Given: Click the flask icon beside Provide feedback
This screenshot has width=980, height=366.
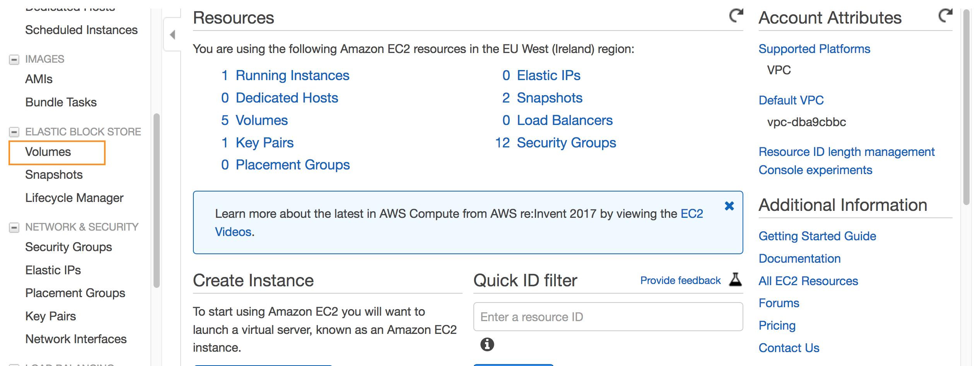Looking at the screenshot, I should (x=735, y=280).
